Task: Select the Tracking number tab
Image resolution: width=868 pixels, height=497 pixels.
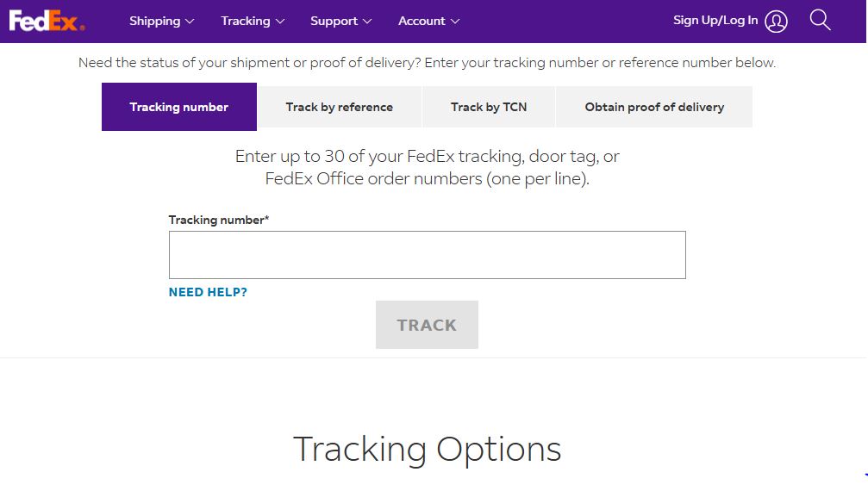Action: (178, 106)
